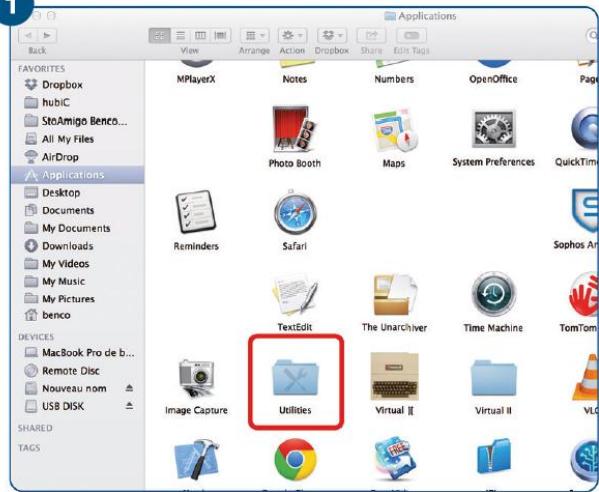This screenshot has width=599, height=492.
Task: Open the Action gear menu
Action: [x=292, y=36]
